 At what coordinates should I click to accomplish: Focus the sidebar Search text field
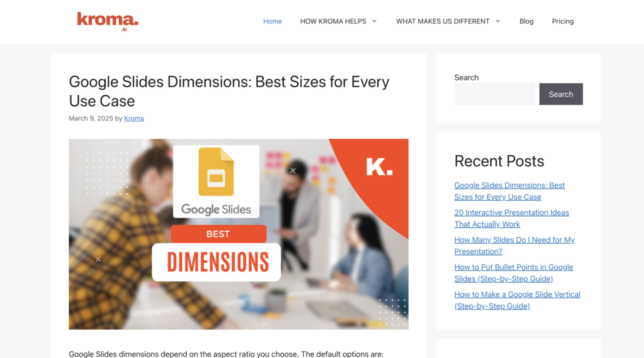click(494, 94)
